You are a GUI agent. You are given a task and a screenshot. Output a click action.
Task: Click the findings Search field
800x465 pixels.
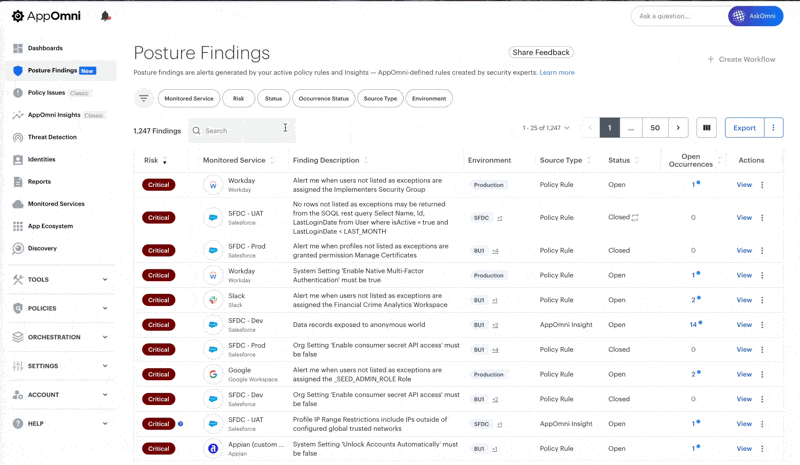click(x=242, y=131)
